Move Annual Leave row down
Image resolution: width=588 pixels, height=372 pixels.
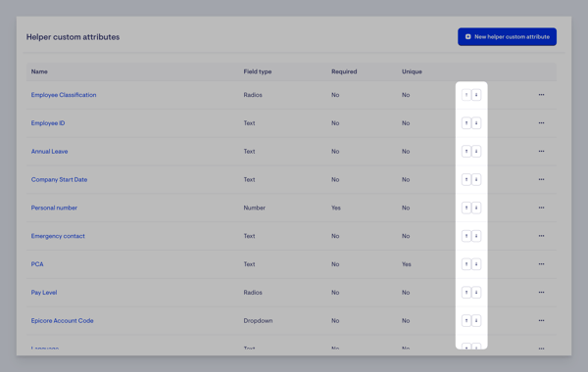pyautogui.click(x=476, y=152)
